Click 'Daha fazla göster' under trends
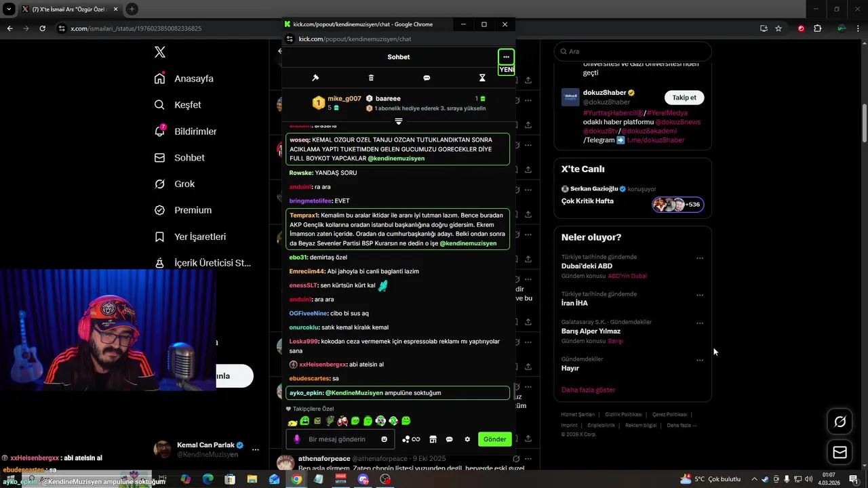This screenshot has width=868, height=488. click(x=588, y=390)
